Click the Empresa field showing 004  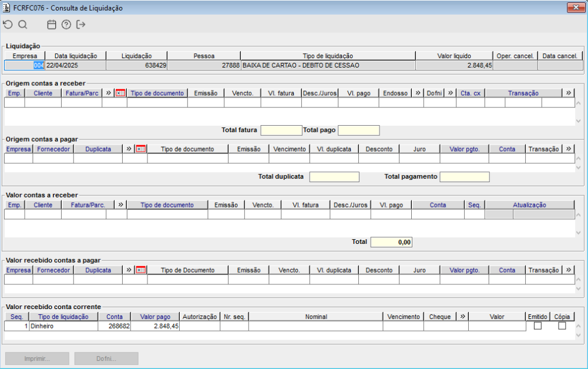24,65
